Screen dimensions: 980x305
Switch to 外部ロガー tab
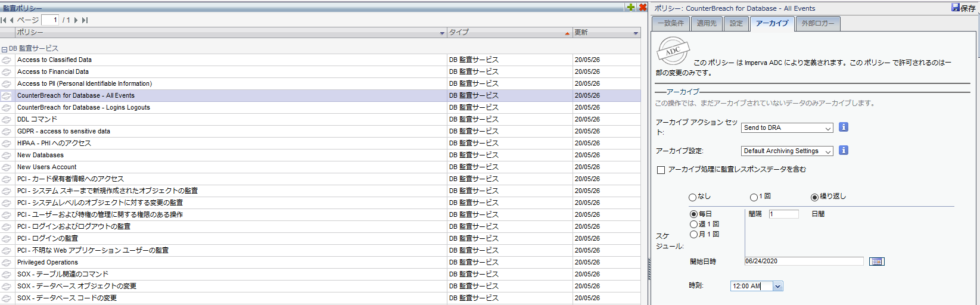tap(817, 23)
